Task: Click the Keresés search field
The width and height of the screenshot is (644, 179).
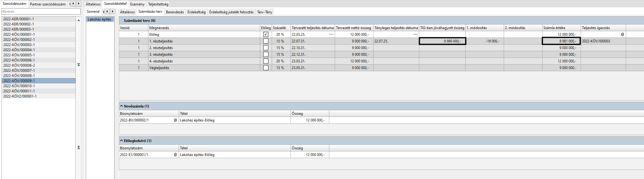Action: 41,12
